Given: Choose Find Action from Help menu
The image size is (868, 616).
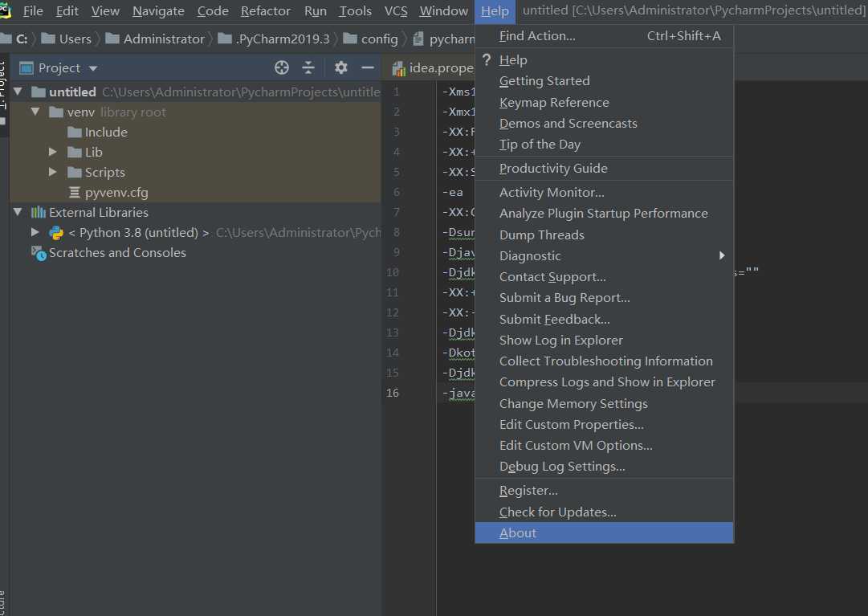Looking at the screenshot, I should (605, 36).
